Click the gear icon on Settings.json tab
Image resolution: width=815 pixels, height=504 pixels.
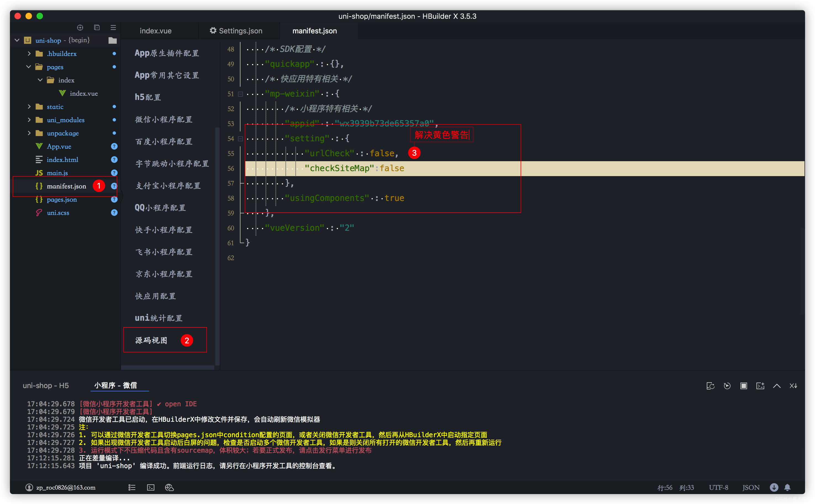click(x=213, y=31)
